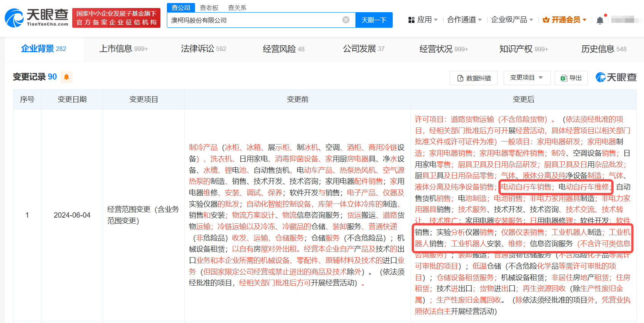Image resolution: width=644 pixels, height=323 pixels.
Task: Open the 变更项目 filter dropdown
Action: (x=526, y=78)
